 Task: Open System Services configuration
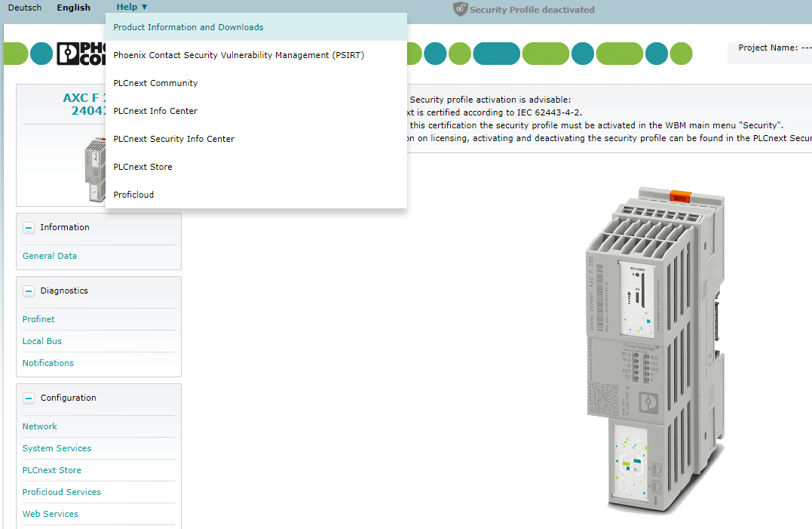[57, 448]
